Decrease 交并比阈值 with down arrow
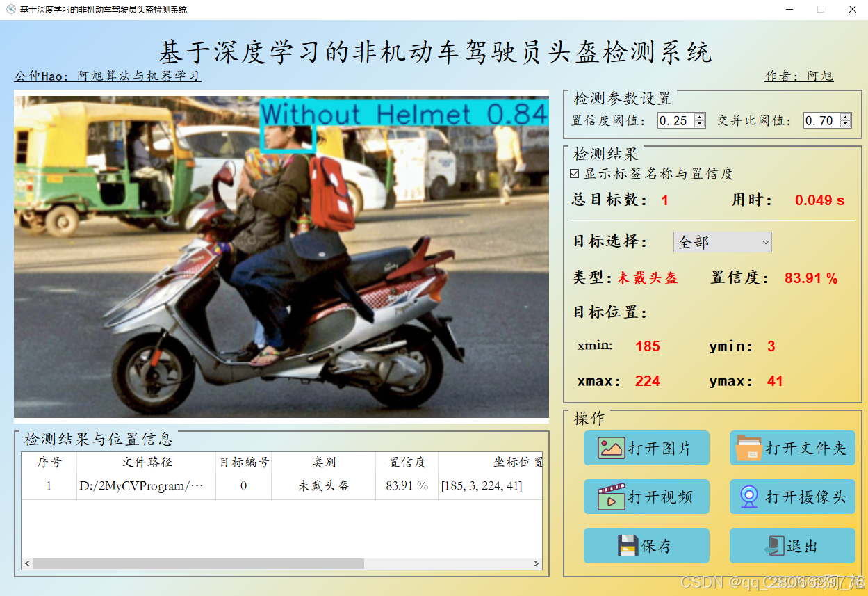868x596 pixels. pyautogui.click(x=845, y=124)
